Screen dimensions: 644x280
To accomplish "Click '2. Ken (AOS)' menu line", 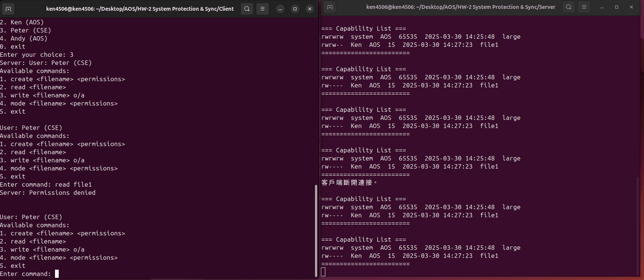I will pyautogui.click(x=22, y=22).
